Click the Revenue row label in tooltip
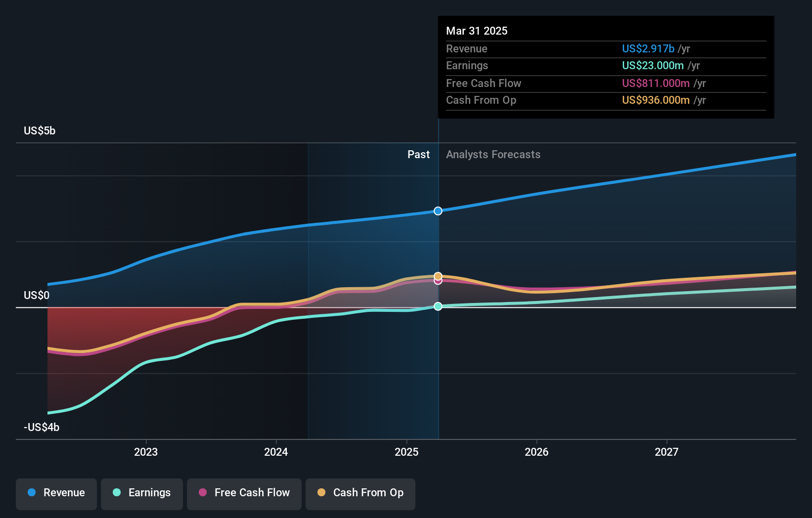 click(466, 48)
